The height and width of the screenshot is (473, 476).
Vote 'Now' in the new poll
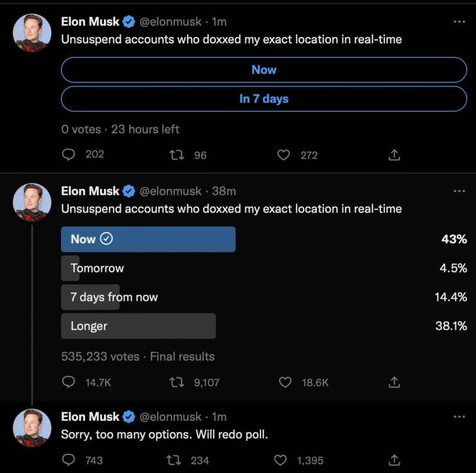tap(264, 70)
